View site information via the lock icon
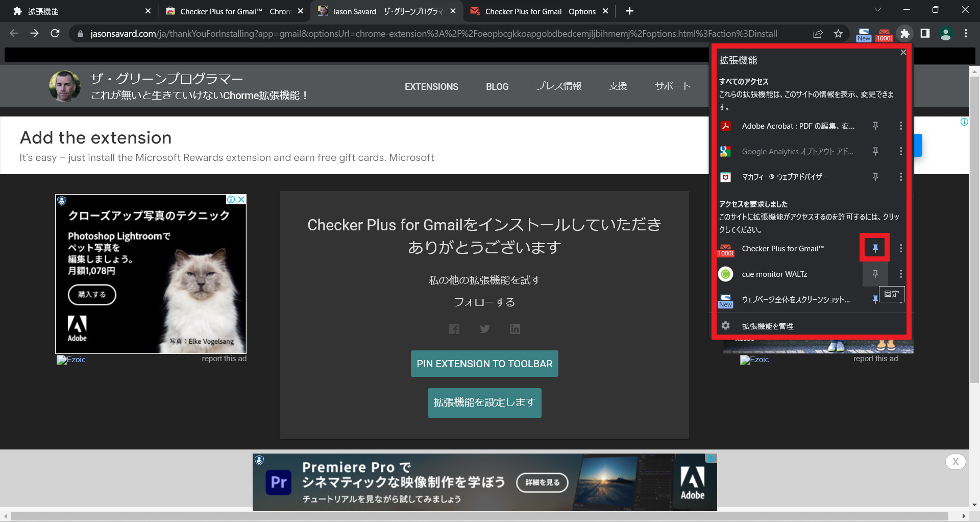Screen dimensions: 980x522 click(x=80, y=34)
